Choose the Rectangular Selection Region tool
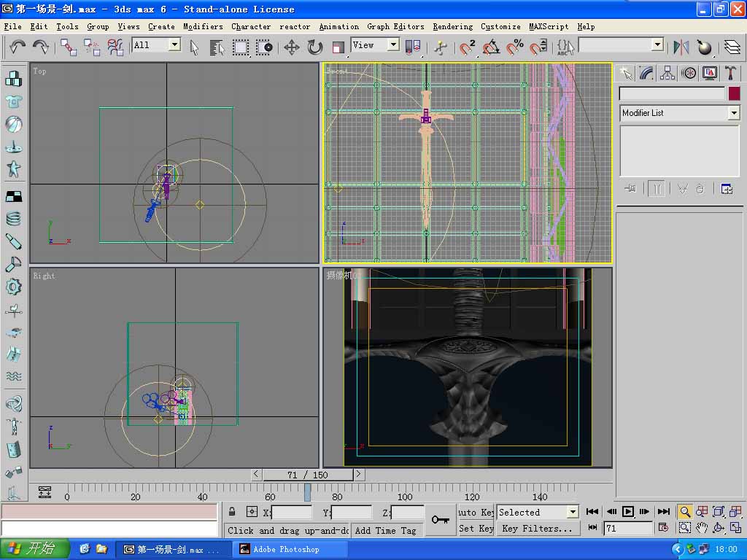This screenshot has height=560, width=747. (241, 47)
